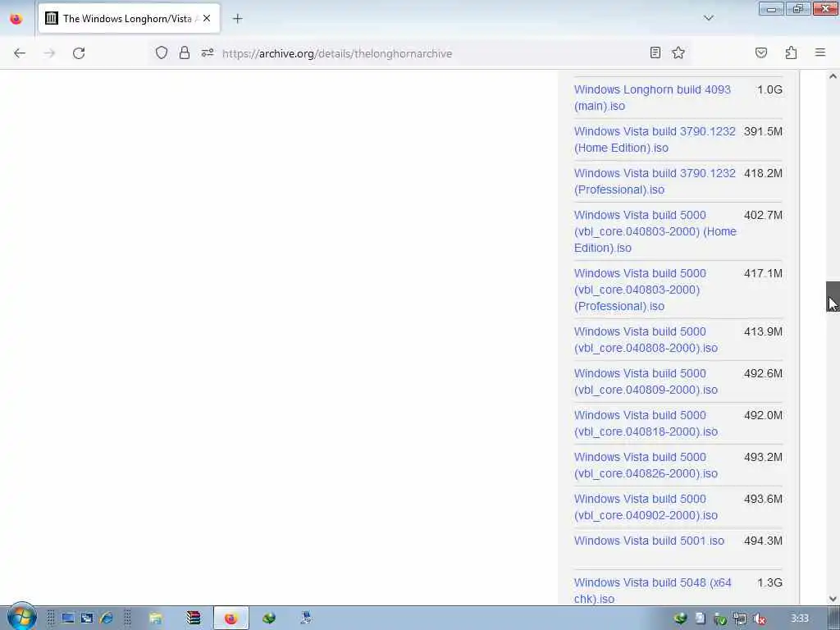
Task: Open the Firefox extensions menu
Action: 791,52
